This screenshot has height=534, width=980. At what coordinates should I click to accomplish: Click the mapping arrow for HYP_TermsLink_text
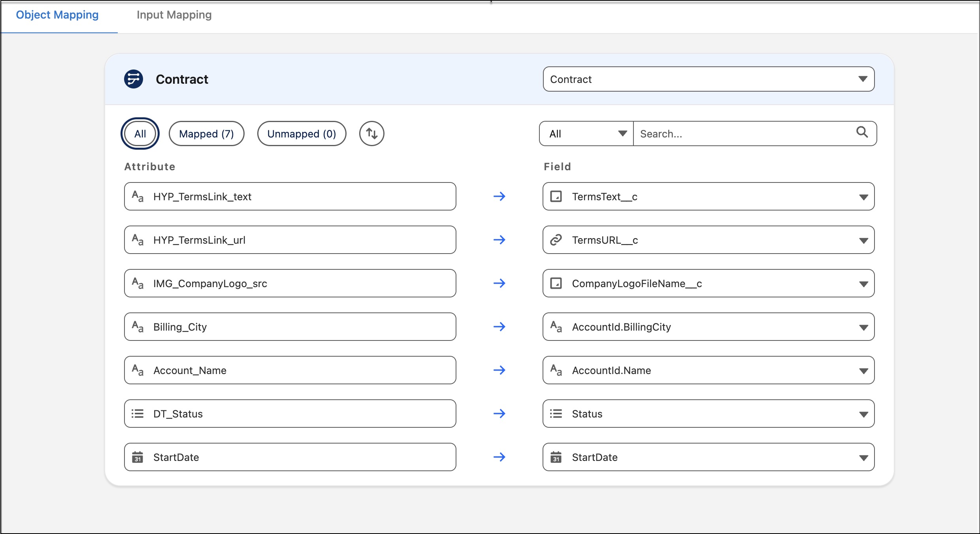[x=499, y=196]
